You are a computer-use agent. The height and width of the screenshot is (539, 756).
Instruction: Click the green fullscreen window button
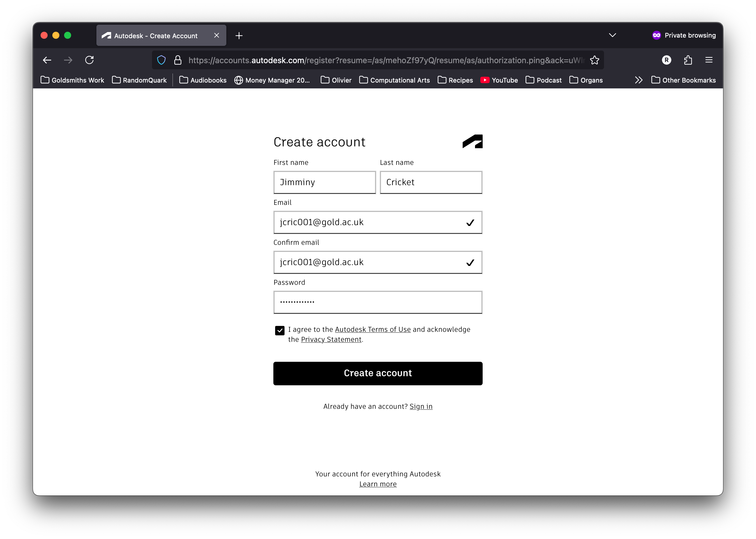click(68, 35)
